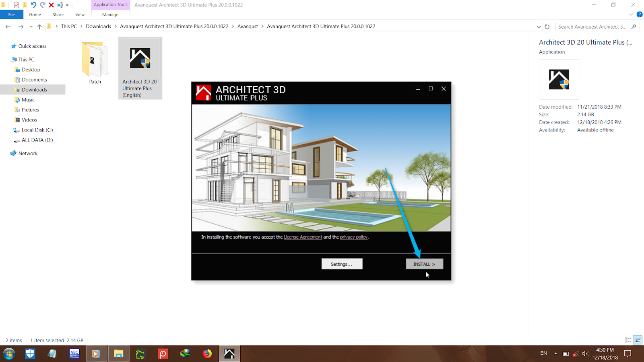
Task: Open Windows Defender from the taskbar
Action: pyautogui.click(x=30, y=353)
